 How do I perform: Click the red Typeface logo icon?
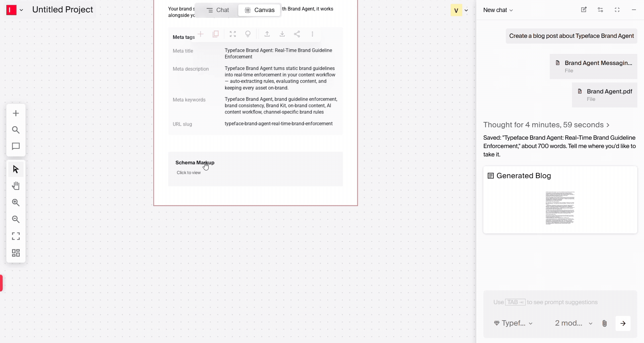point(11,10)
